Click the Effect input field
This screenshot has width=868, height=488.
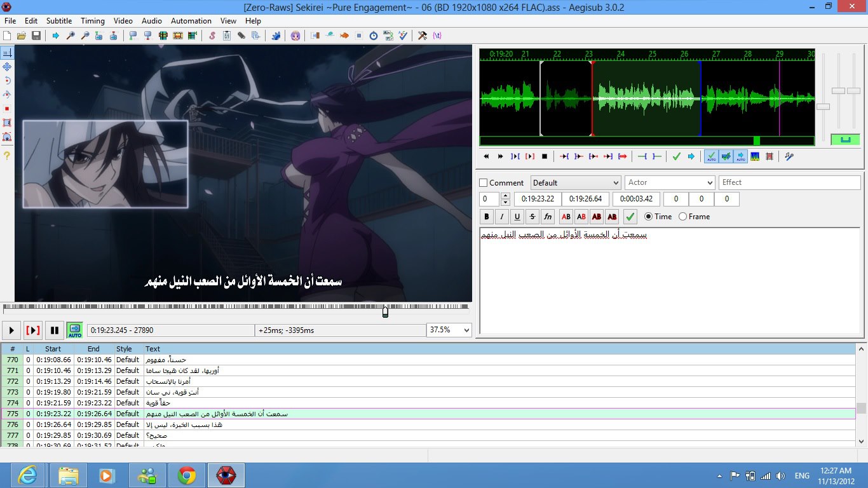790,183
